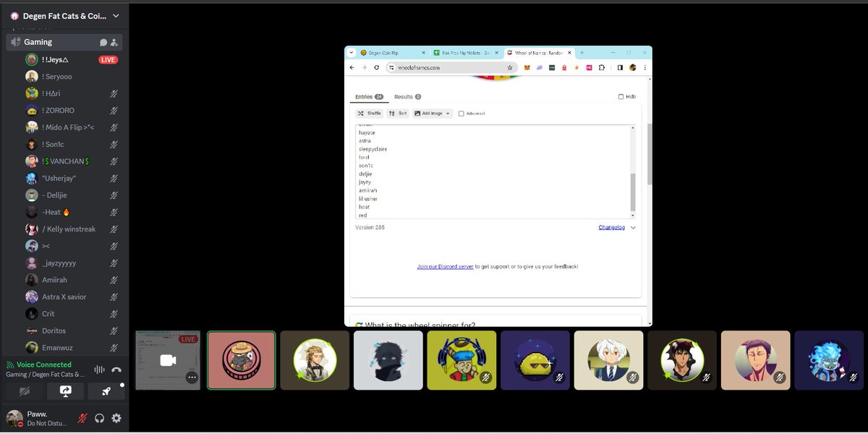Viewport: 868px width, 434px height.
Task: Open the more options button on the stream tile
Action: point(192,377)
